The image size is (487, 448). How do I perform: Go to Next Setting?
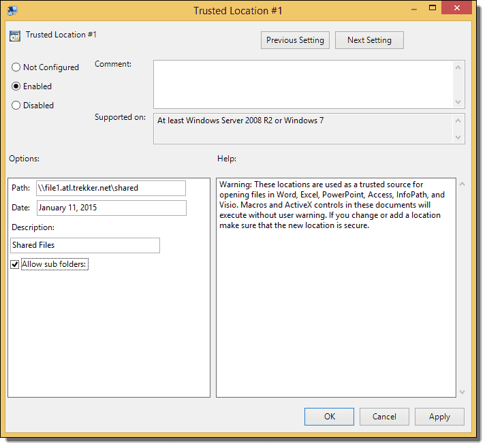(369, 40)
